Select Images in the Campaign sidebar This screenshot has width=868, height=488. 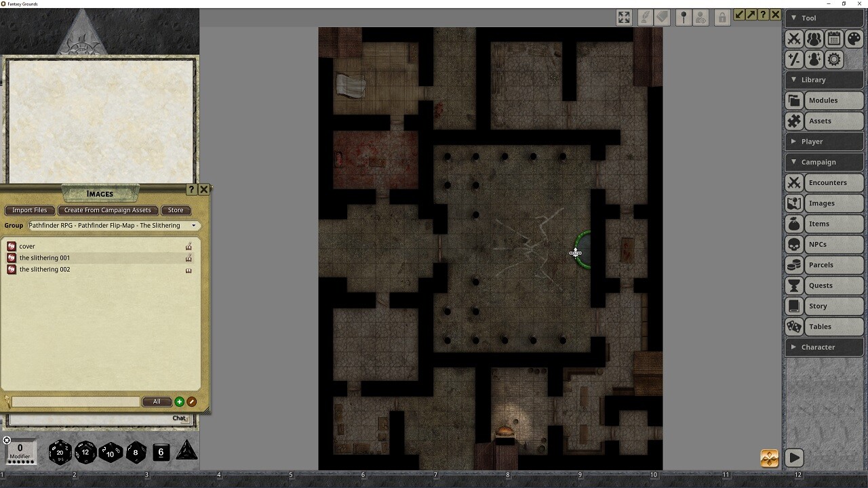point(823,203)
